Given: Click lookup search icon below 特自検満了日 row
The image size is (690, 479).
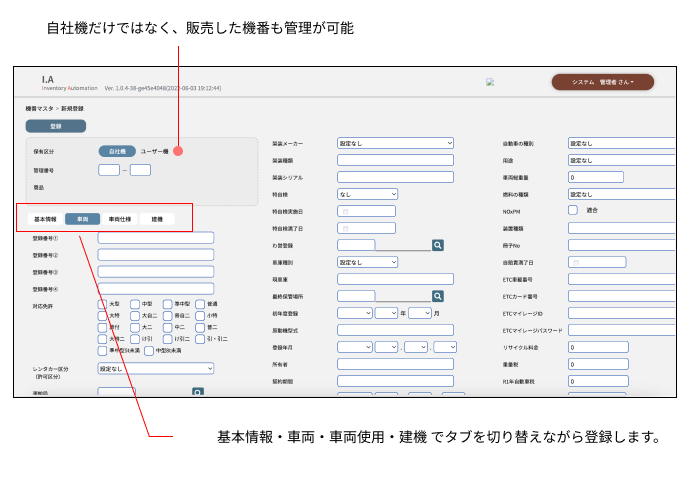Looking at the screenshot, I should coord(437,245).
